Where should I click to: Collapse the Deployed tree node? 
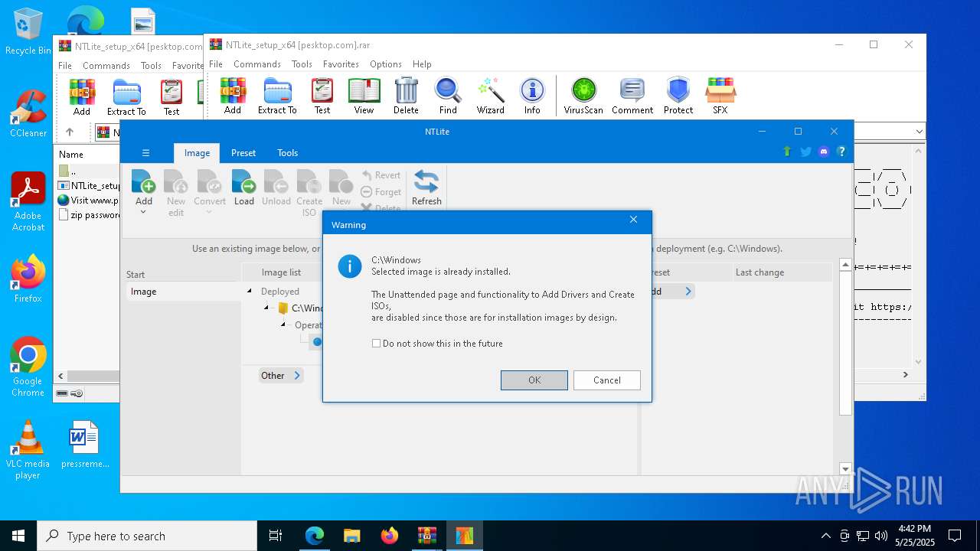coord(249,292)
